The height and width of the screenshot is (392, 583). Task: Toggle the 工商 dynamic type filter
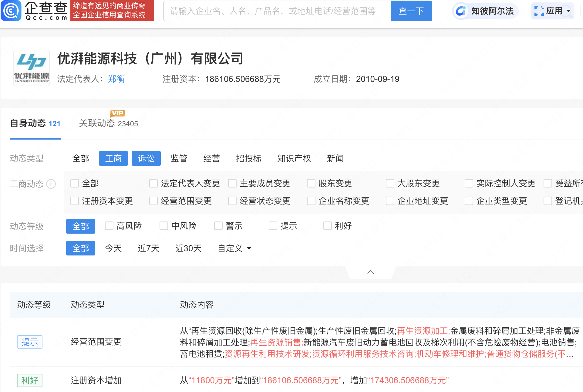(113, 158)
